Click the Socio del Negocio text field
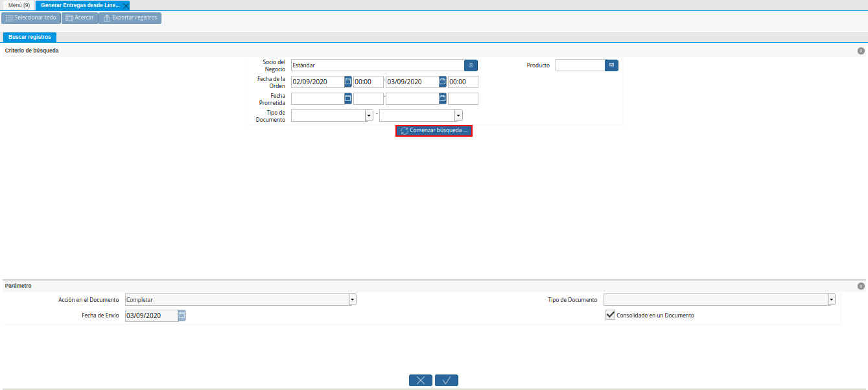The width and height of the screenshot is (868, 390). (x=377, y=65)
